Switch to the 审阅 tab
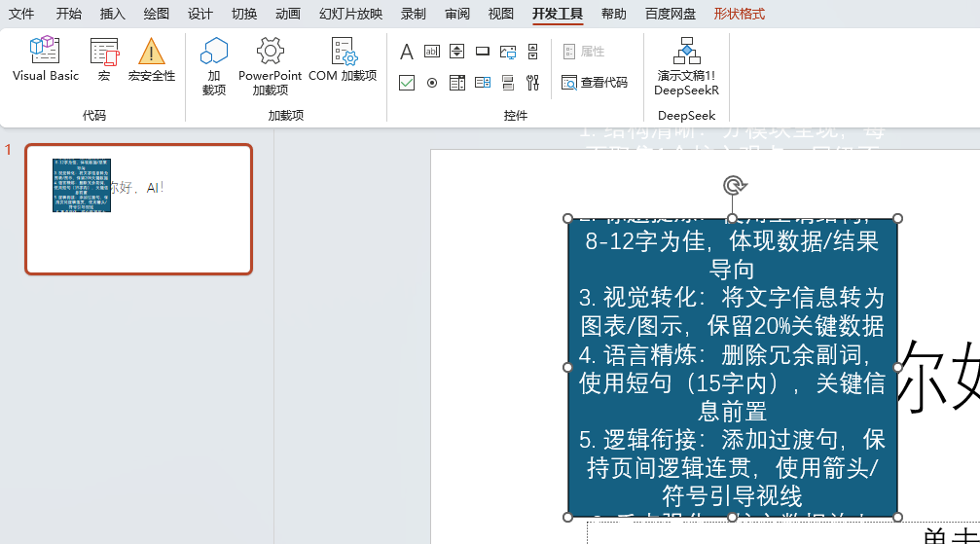Image resolution: width=980 pixels, height=544 pixels. (x=457, y=14)
